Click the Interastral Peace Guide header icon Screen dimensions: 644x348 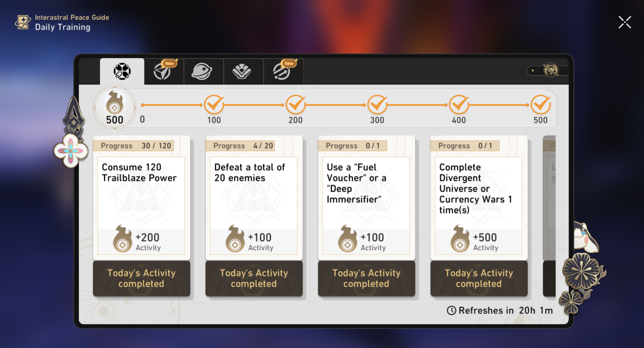[23, 22]
